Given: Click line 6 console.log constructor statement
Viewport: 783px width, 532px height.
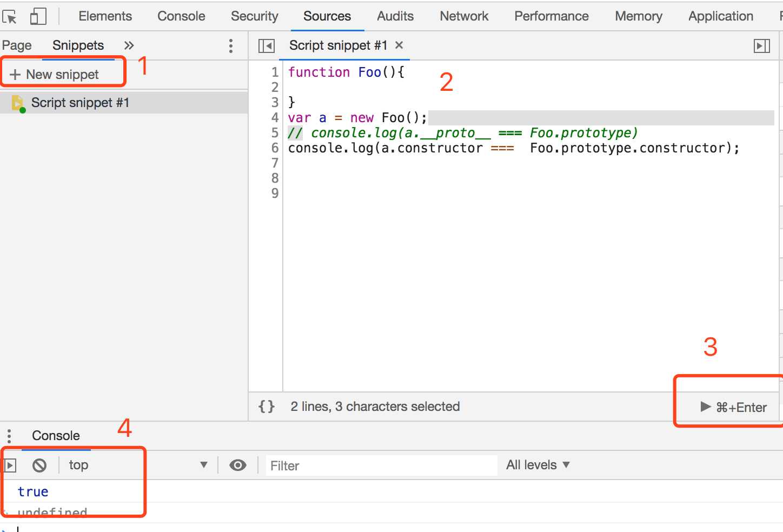Looking at the screenshot, I should pos(514,148).
